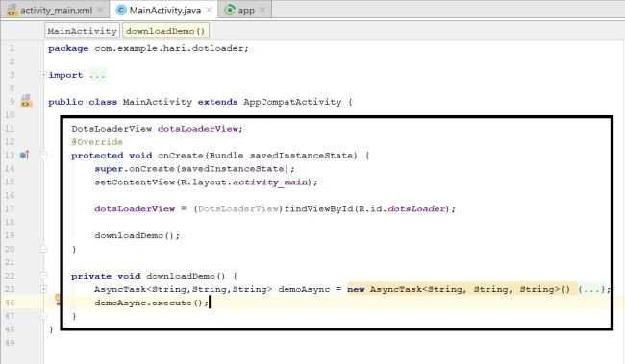The width and height of the screenshot is (625, 364).
Task: Click the super.onCreate call
Action: click(x=194, y=169)
